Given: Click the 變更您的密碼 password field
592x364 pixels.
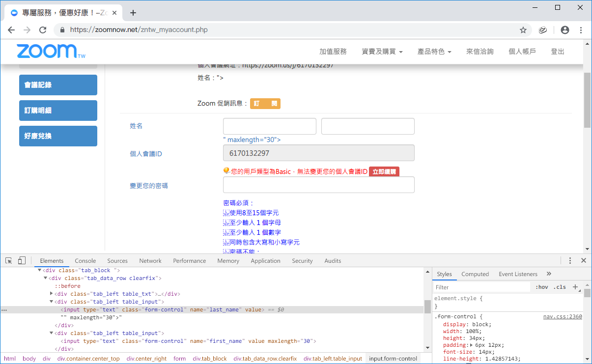Looking at the screenshot, I should (x=319, y=185).
